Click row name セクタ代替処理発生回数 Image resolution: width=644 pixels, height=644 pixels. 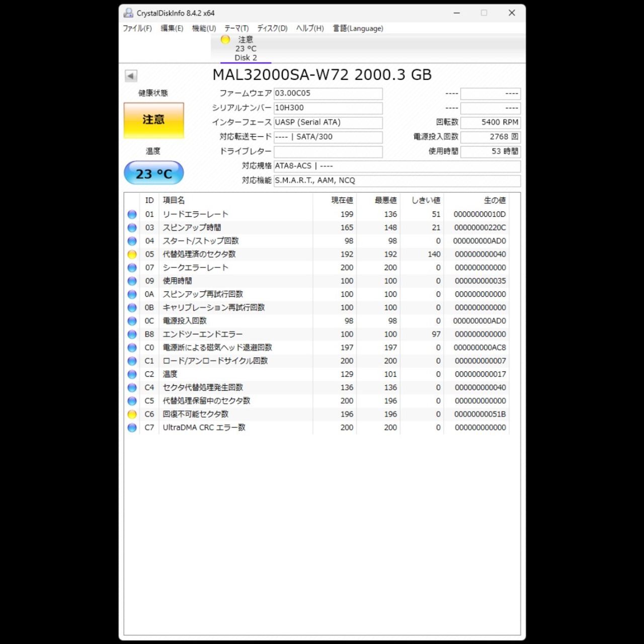pos(203,387)
